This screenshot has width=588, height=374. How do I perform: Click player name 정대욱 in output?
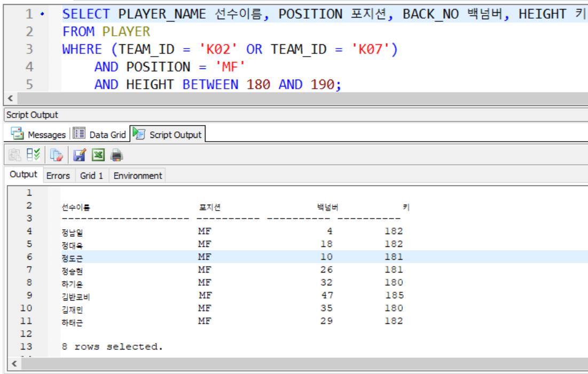click(x=73, y=245)
